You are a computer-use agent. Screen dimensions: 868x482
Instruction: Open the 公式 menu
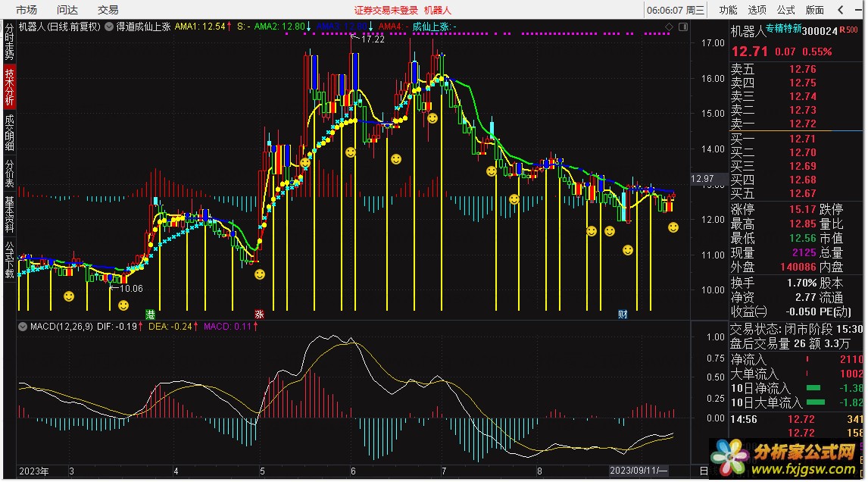click(x=785, y=10)
